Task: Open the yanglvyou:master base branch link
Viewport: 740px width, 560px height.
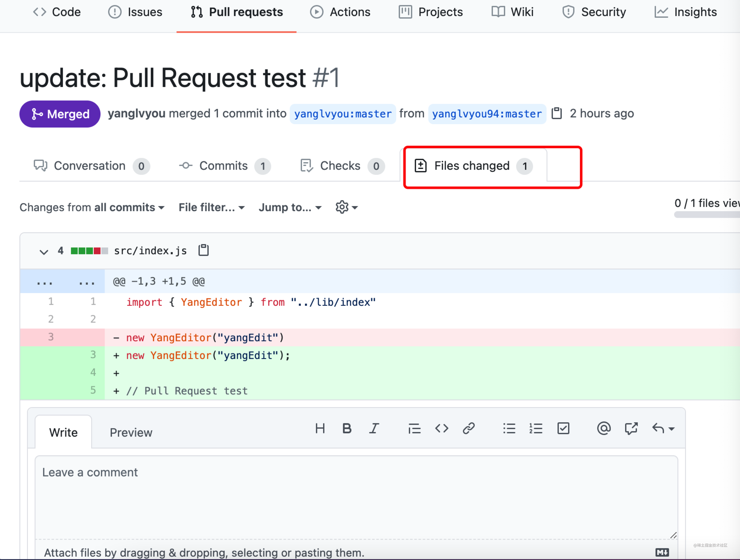Action: pyautogui.click(x=343, y=114)
